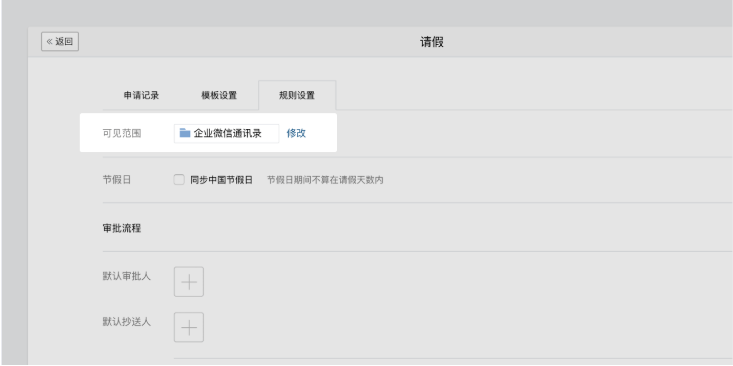
Task: Click the 修改 link for 可见范围
Action: [x=296, y=133]
